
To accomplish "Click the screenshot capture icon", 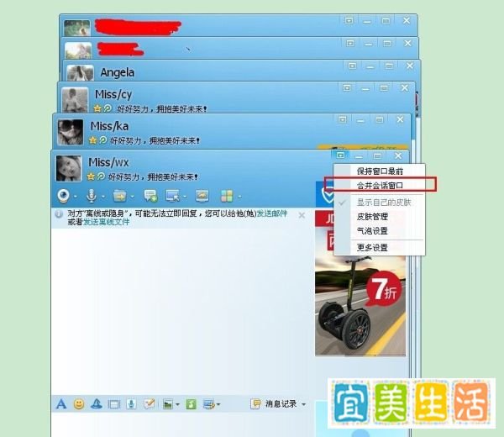I will (209, 404).
